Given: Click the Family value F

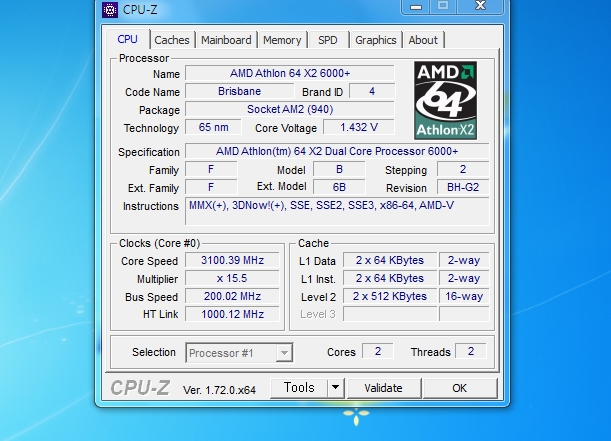Looking at the screenshot, I should 211,169.
